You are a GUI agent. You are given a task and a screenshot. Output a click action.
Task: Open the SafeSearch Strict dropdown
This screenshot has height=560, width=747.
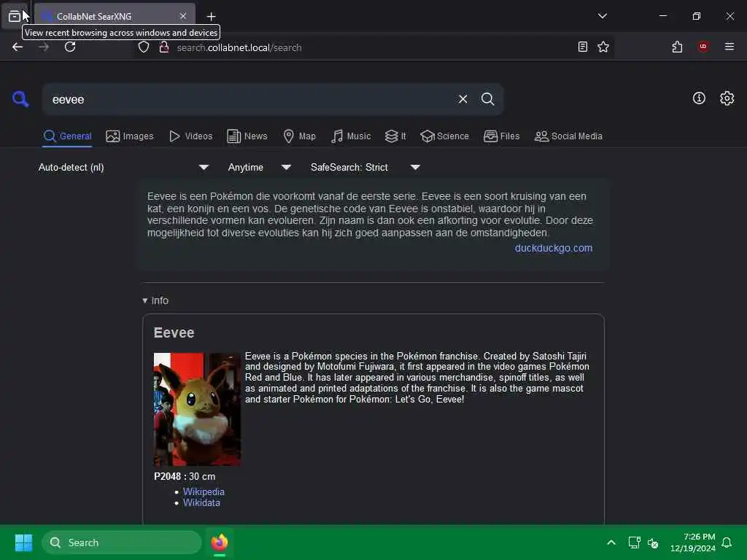365,167
